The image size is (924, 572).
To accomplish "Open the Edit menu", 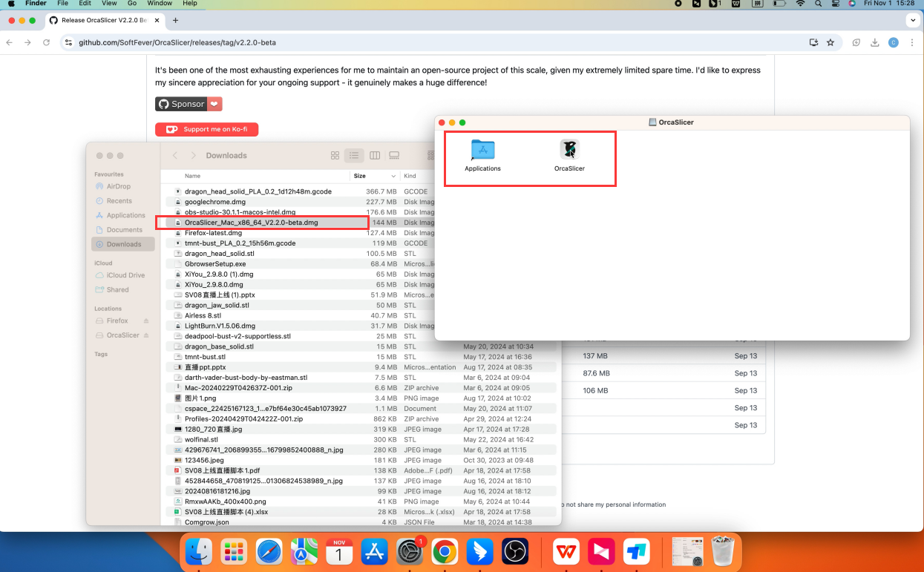I will pos(85,4).
